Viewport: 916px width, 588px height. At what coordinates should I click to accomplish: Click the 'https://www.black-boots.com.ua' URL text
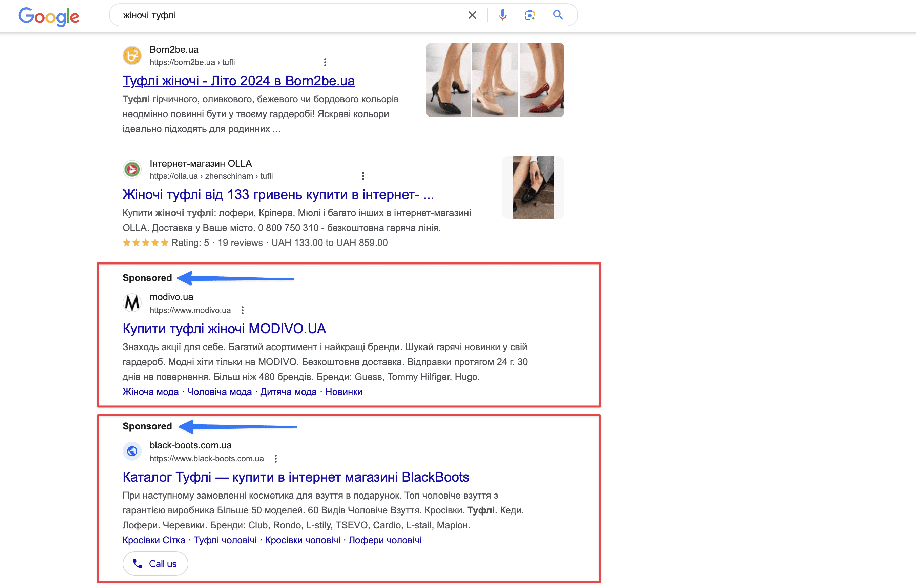[207, 458]
